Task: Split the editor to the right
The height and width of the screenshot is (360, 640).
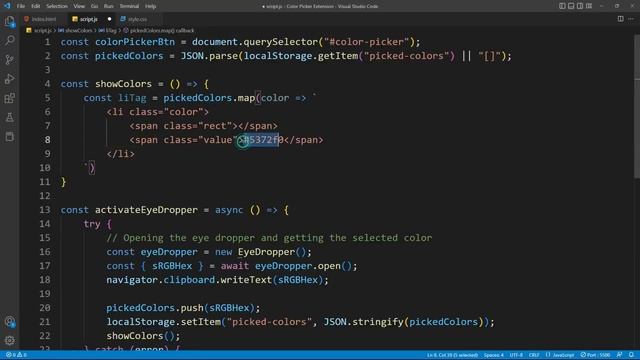Action: click(620, 19)
